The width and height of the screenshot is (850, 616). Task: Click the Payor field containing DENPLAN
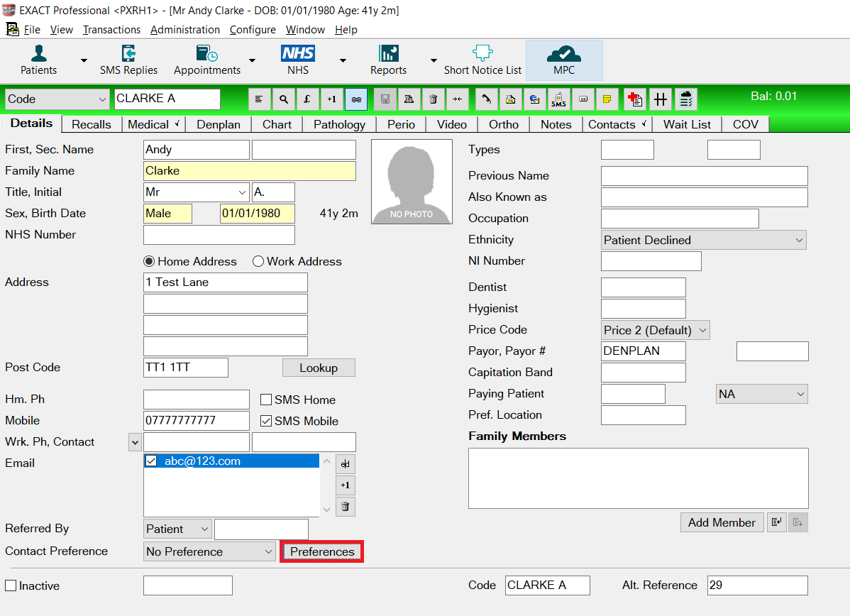(643, 351)
